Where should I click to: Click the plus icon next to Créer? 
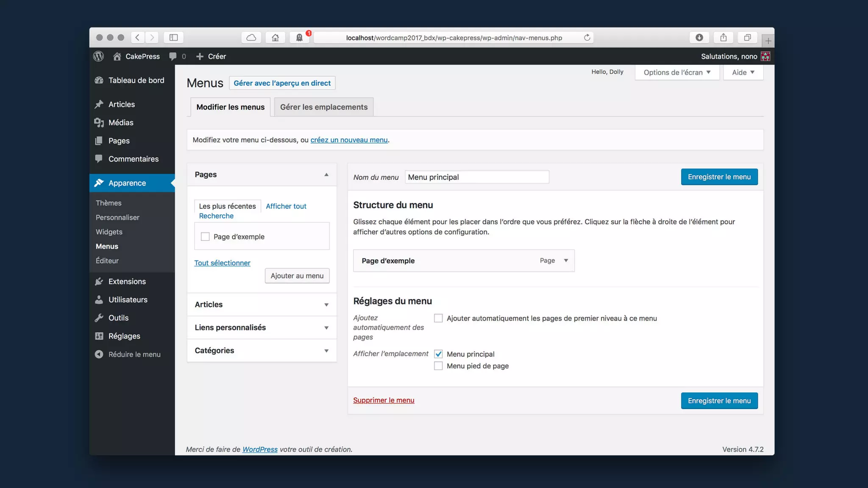click(x=200, y=56)
